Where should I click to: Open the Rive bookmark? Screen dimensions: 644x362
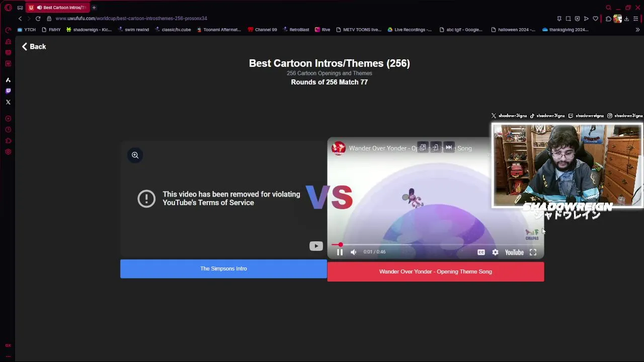323,30
